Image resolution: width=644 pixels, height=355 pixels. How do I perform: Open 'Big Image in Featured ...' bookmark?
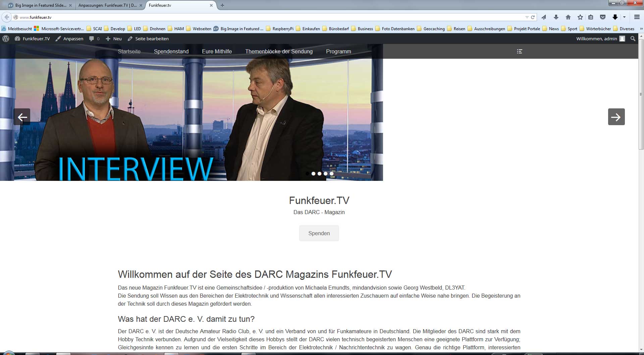tap(238, 29)
